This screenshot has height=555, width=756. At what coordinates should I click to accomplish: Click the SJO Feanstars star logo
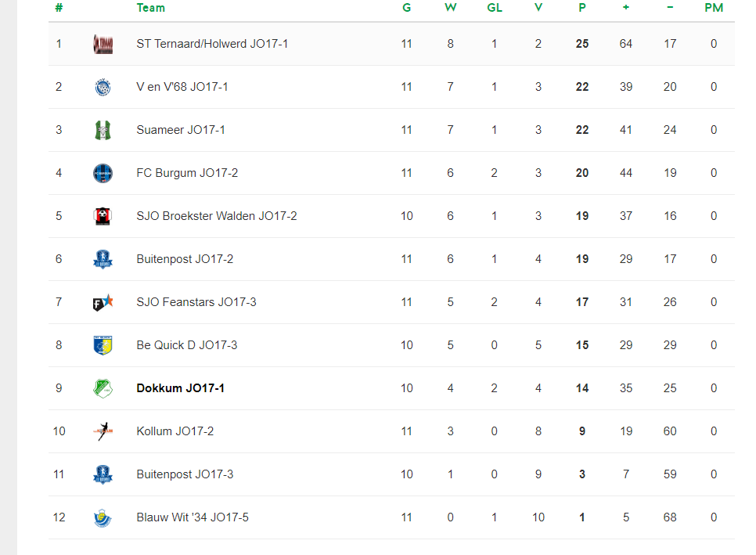[x=103, y=302]
